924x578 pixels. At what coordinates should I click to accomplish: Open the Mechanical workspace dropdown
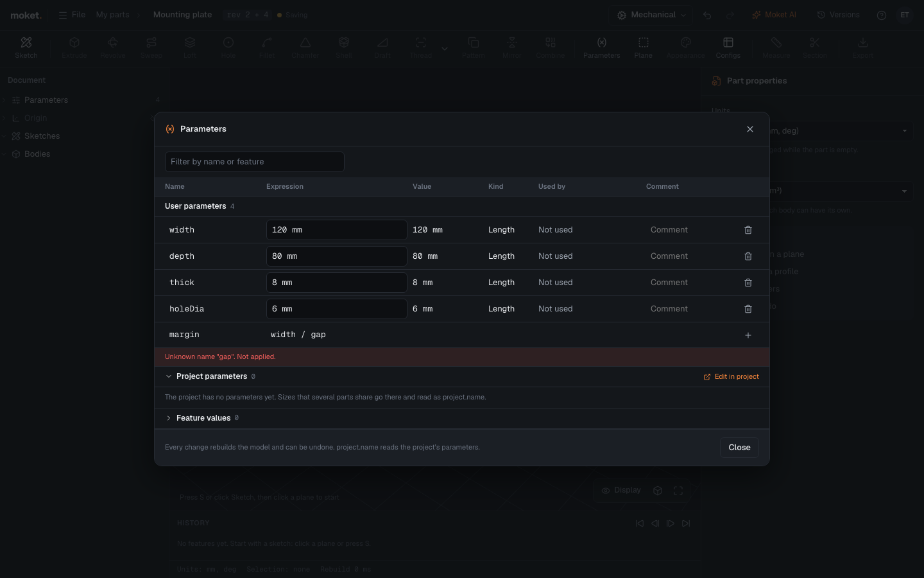pos(653,15)
